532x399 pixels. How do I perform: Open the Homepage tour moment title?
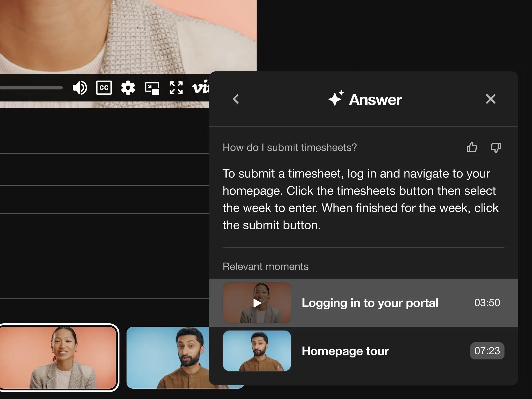tap(345, 351)
